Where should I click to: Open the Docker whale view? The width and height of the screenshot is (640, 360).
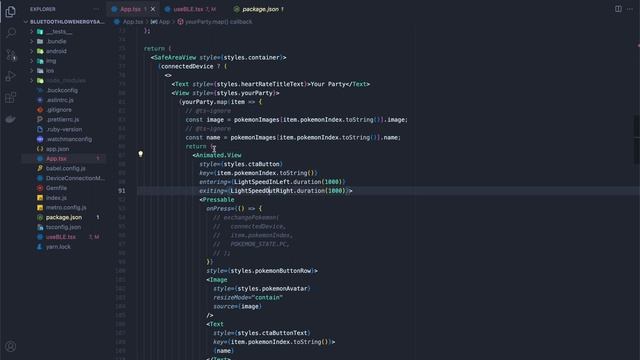pos(11,119)
